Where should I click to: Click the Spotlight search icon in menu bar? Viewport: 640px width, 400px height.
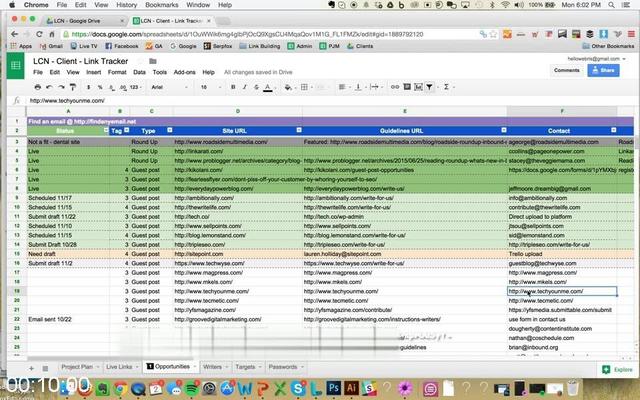[611, 5]
